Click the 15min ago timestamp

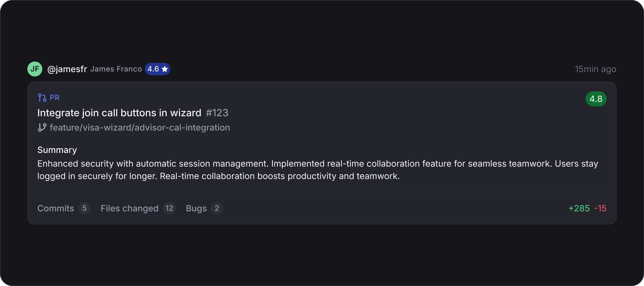pos(595,69)
